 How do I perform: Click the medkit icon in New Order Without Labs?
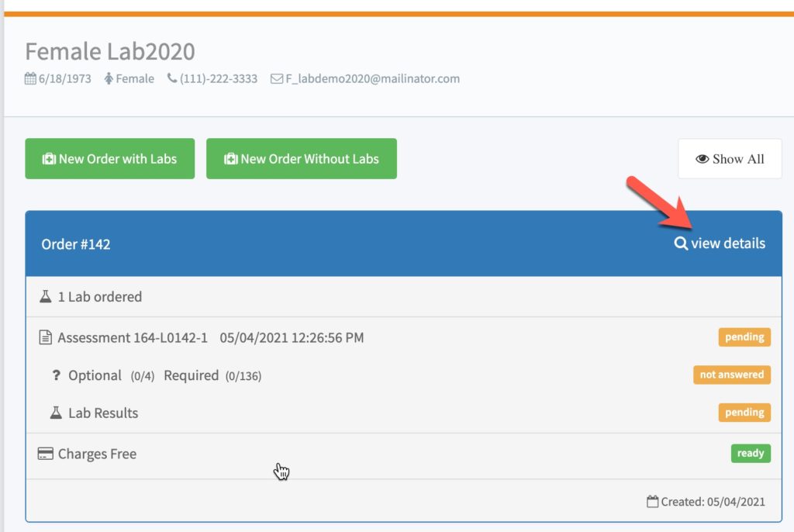point(231,159)
